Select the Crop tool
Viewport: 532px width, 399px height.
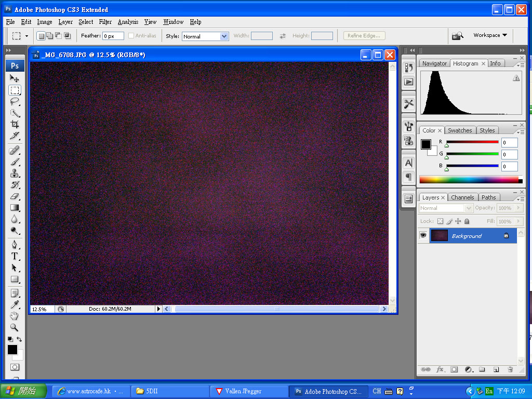tap(15, 124)
